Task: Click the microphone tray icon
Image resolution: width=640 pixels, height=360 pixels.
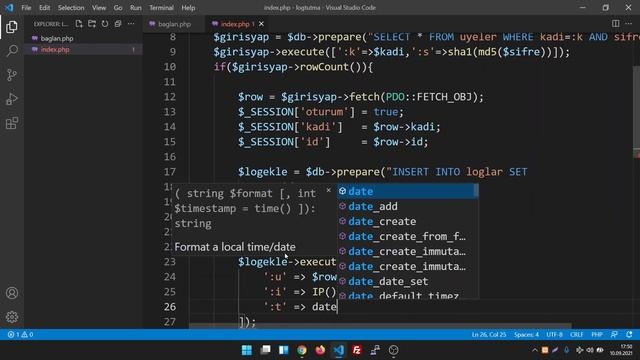Action: [x=567, y=350]
